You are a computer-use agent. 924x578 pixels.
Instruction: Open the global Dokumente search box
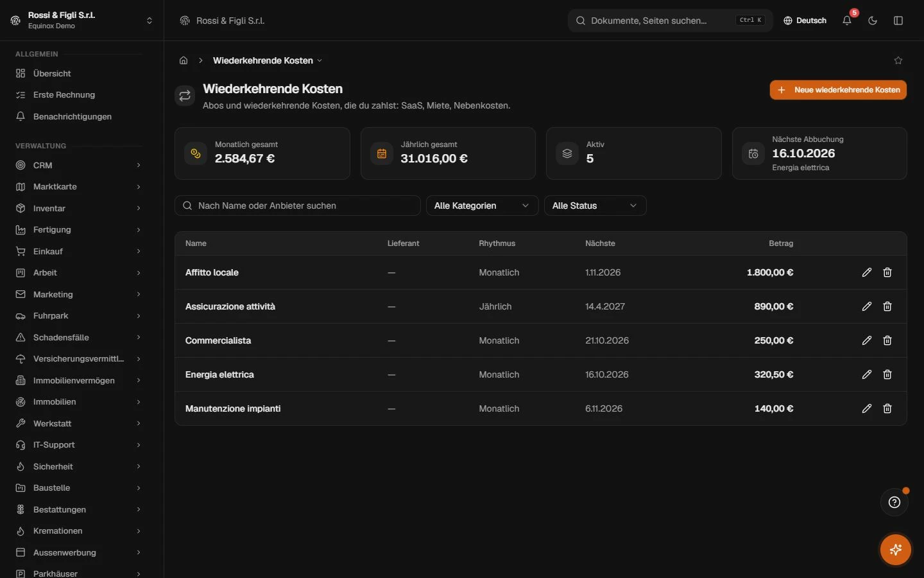pyautogui.click(x=670, y=21)
